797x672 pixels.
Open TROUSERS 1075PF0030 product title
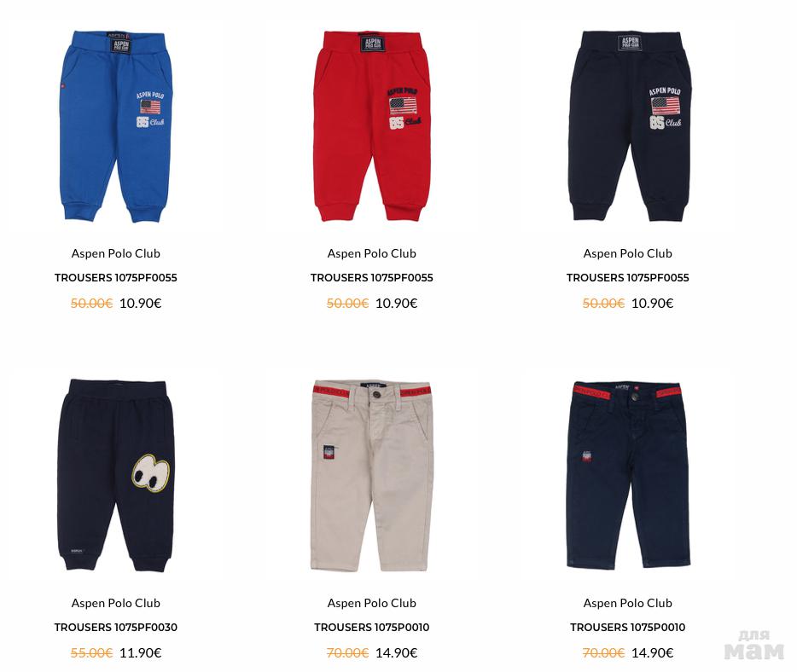116,628
